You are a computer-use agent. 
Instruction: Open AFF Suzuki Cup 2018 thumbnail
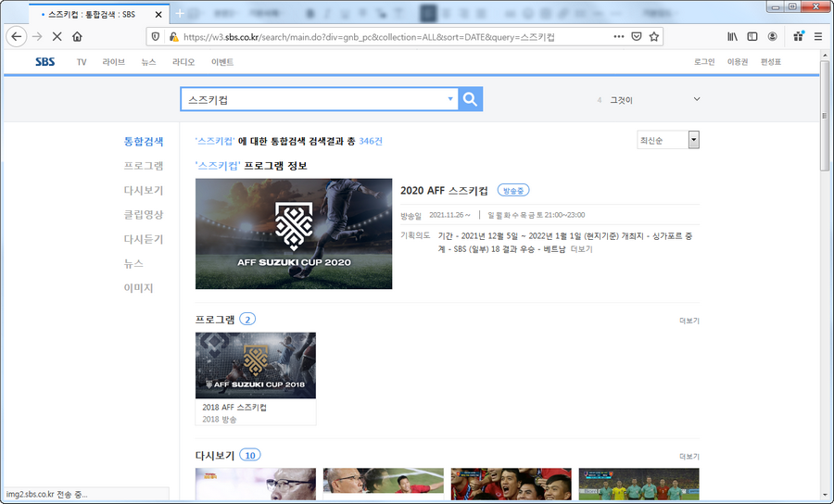point(256,366)
